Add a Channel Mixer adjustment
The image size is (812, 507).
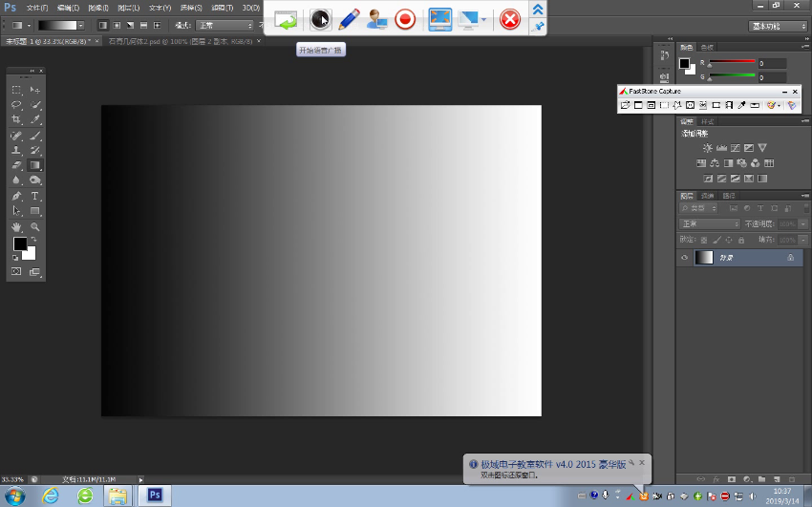click(x=755, y=163)
